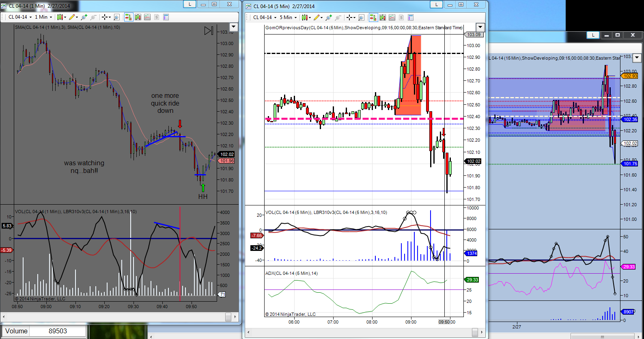Click the 1374 volume marker in 5 Min chart

pyautogui.click(x=471, y=253)
